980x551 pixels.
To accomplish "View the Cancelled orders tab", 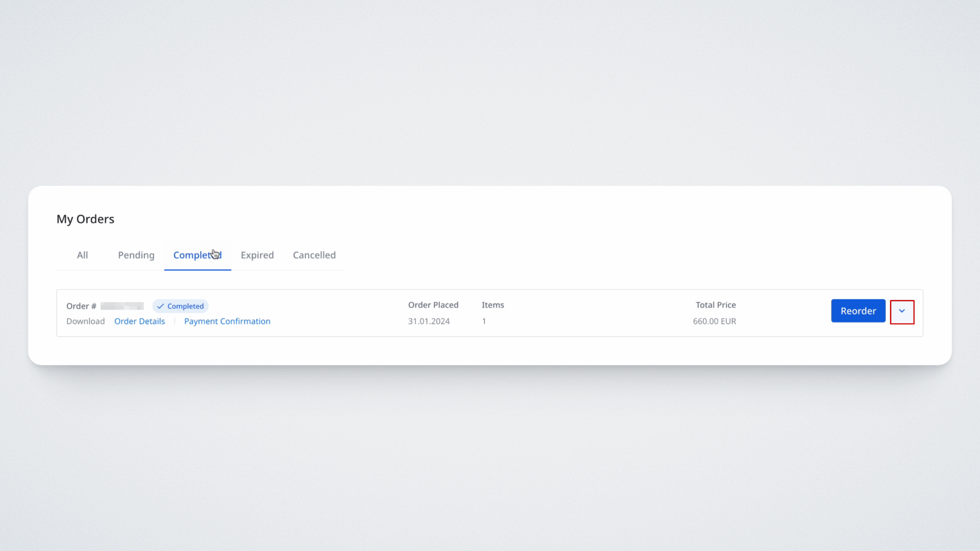I will (x=314, y=255).
